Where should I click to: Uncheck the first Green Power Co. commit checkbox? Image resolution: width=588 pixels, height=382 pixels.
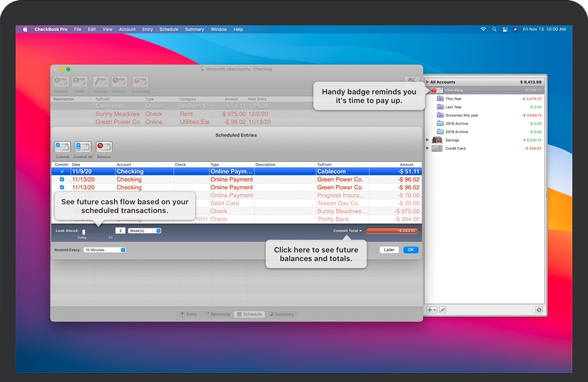(x=61, y=180)
